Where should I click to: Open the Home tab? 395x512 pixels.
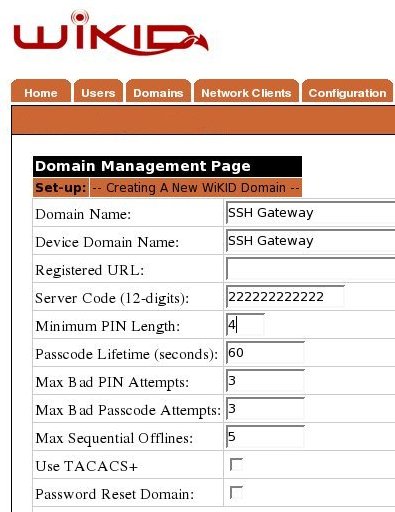pos(41,91)
